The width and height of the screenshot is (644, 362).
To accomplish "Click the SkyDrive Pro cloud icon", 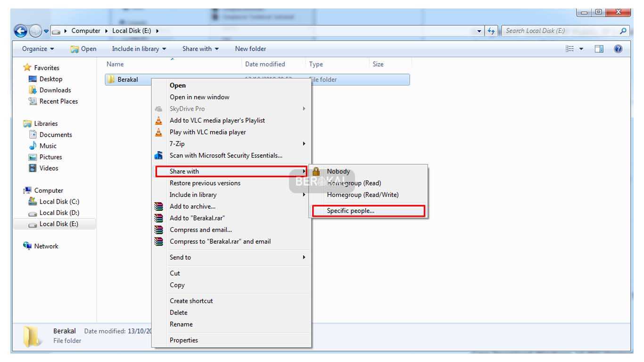I will tap(159, 109).
